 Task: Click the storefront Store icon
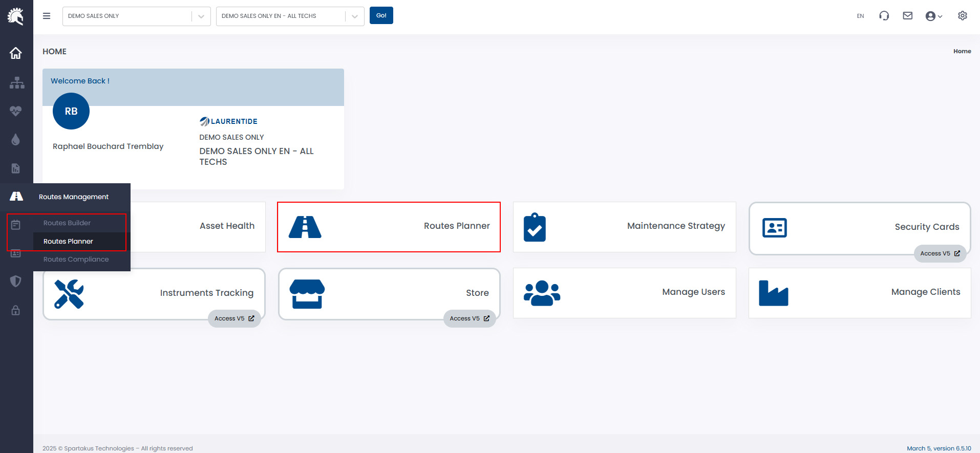tap(307, 294)
